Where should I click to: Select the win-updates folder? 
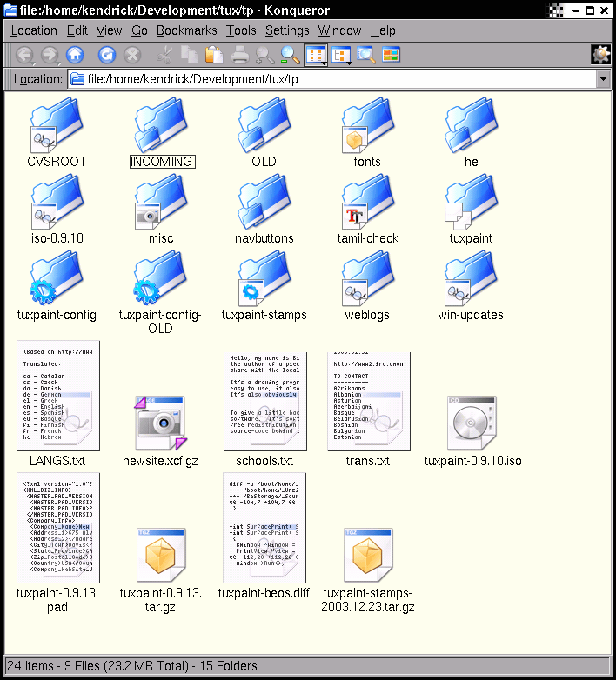point(471,286)
